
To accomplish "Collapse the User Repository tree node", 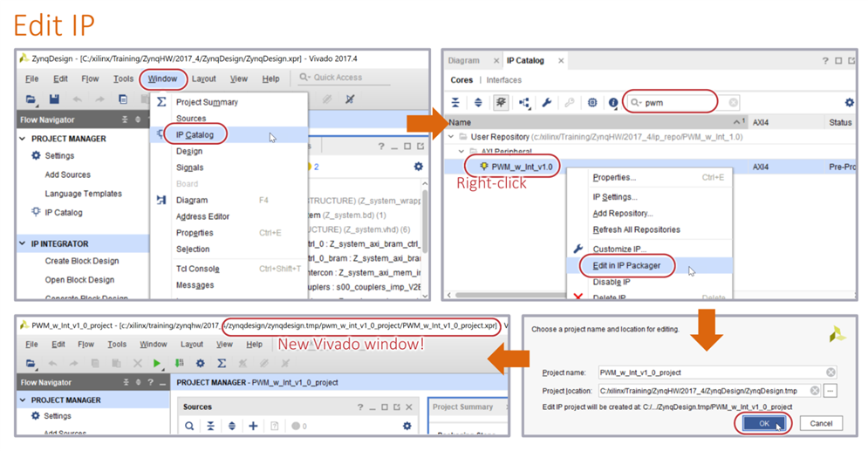I will click(451, 137).
